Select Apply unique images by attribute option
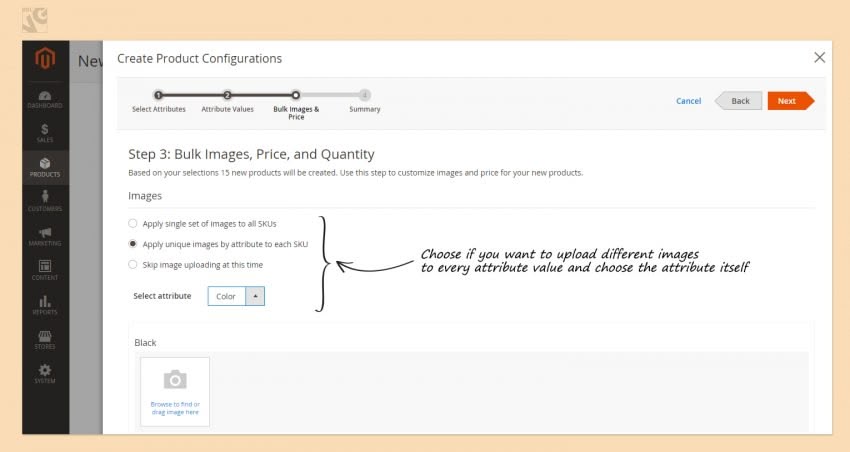The image size is (850, 452). (133, 244)
